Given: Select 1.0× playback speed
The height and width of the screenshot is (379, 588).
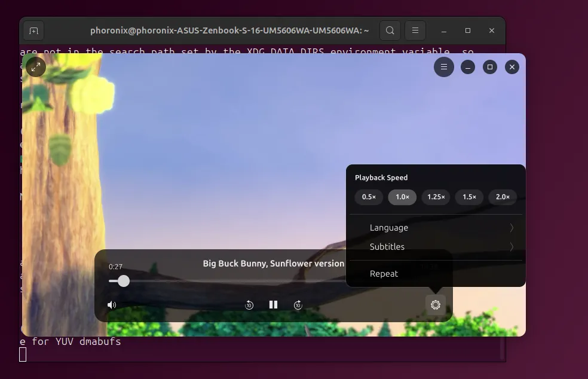Looking at the screenshot, I should coord(402,197).
